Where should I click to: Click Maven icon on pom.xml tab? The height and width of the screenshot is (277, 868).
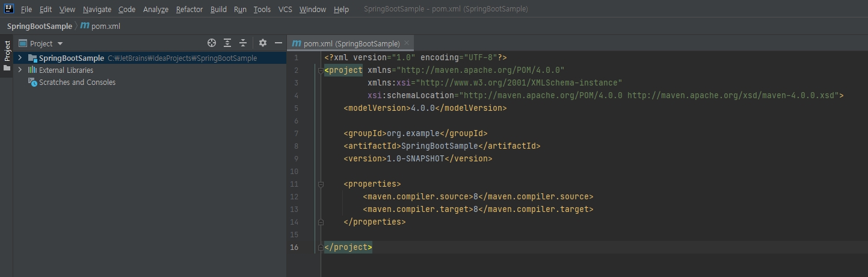297,43
